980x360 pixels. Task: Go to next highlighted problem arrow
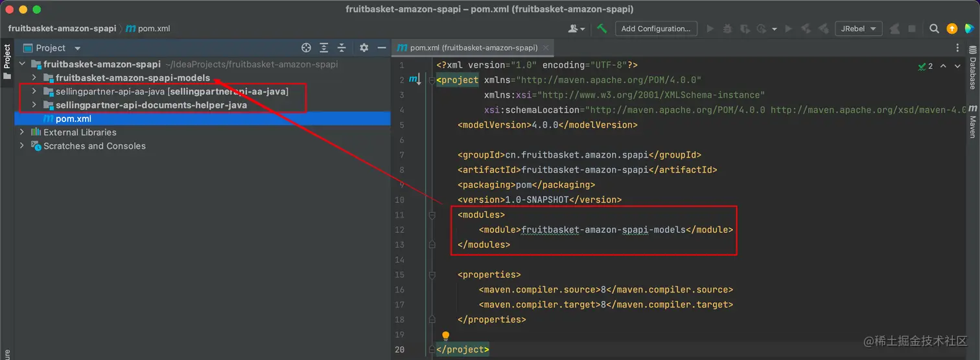click(958, 66)
